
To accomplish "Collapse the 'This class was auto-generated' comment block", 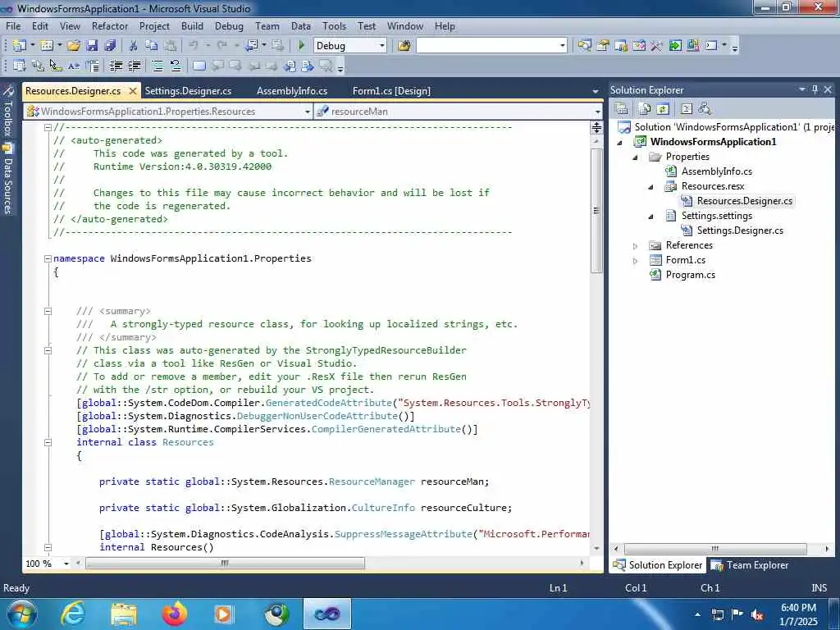I will point(48,350).
